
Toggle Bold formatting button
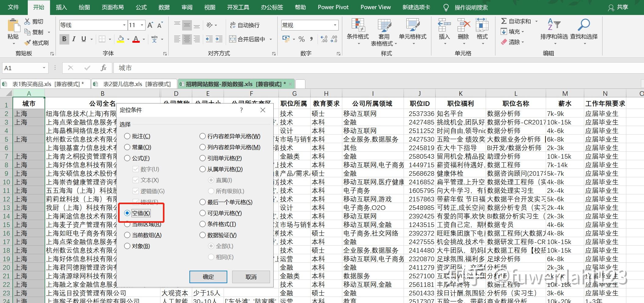pos(64,39)
